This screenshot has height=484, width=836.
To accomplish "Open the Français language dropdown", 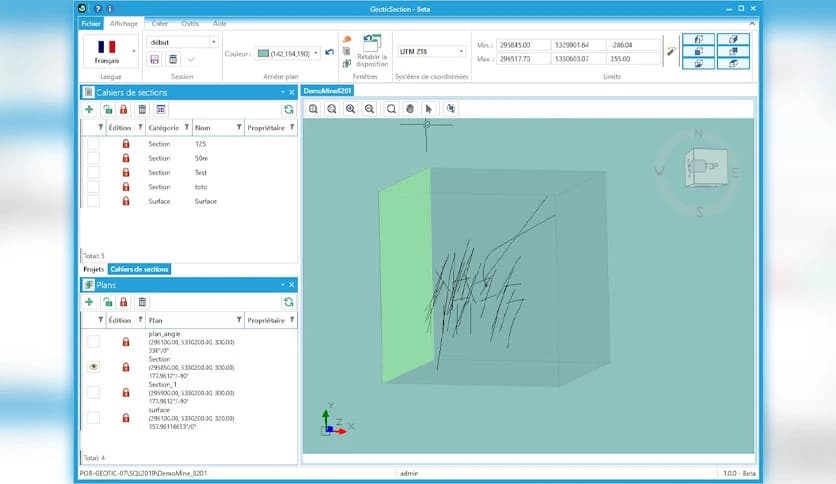I will [134, 49].
